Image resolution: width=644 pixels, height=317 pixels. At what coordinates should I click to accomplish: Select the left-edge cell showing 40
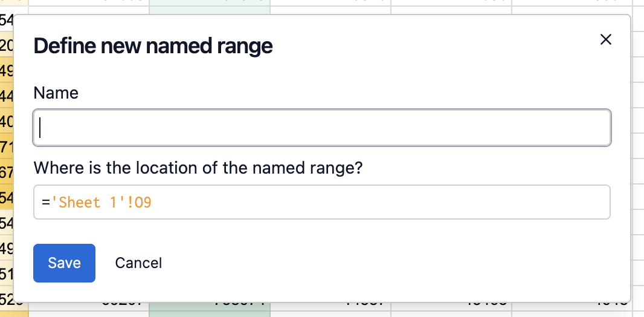tap(7, 121)
